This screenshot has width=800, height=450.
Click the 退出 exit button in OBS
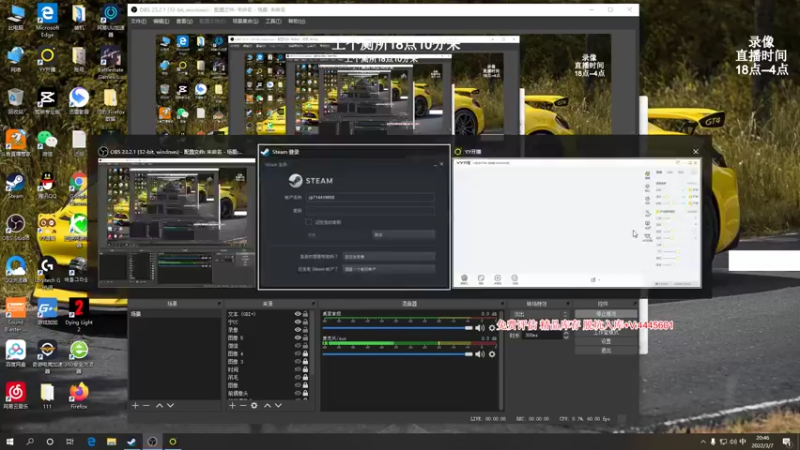606,350
